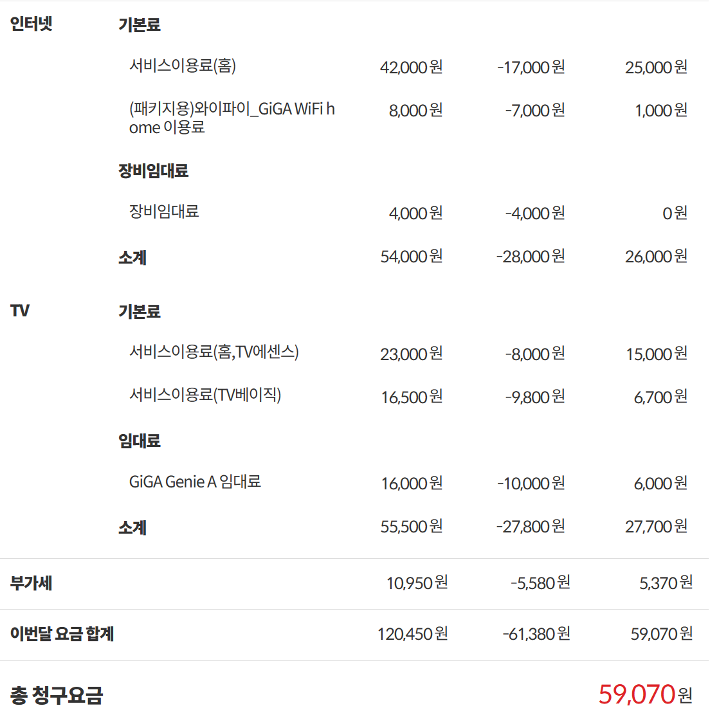This screenshot has width=728, height=726.
Task: Click the 42,000원 base charge amount
Action: pos(411,68)
